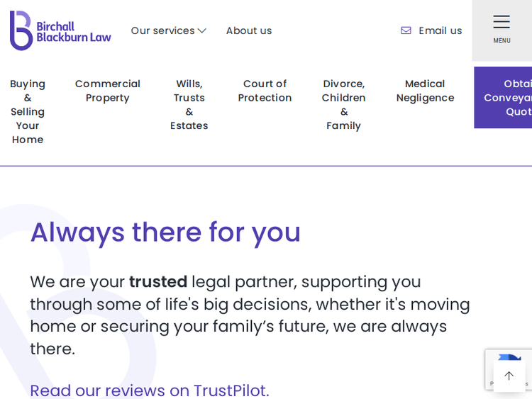Read our reviews on TrustPilot link
This screenshot has width=532, height=399.
pos(150,390)
